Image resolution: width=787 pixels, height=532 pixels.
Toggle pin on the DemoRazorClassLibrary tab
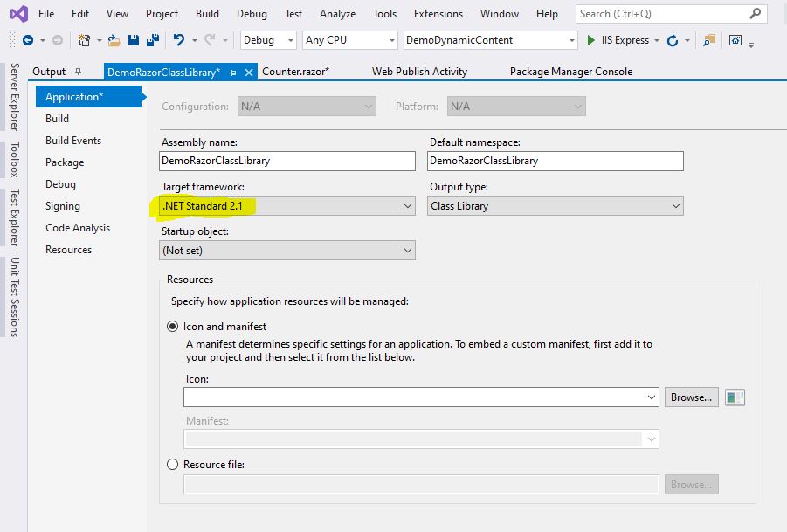click(232, 73)
